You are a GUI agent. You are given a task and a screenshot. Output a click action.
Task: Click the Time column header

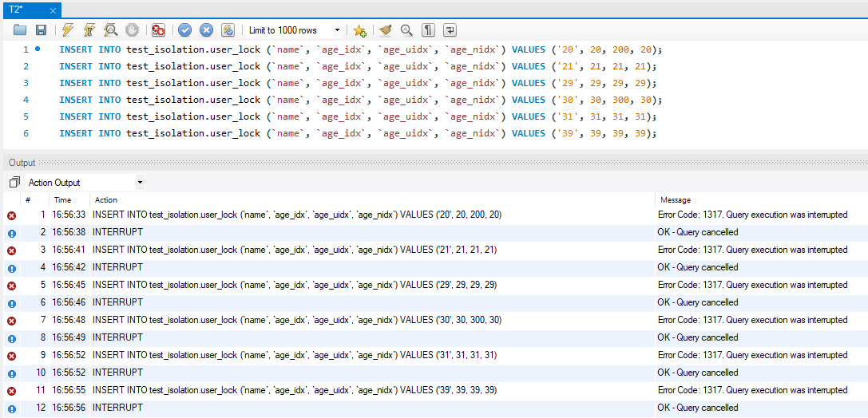[x=62, y=200]
